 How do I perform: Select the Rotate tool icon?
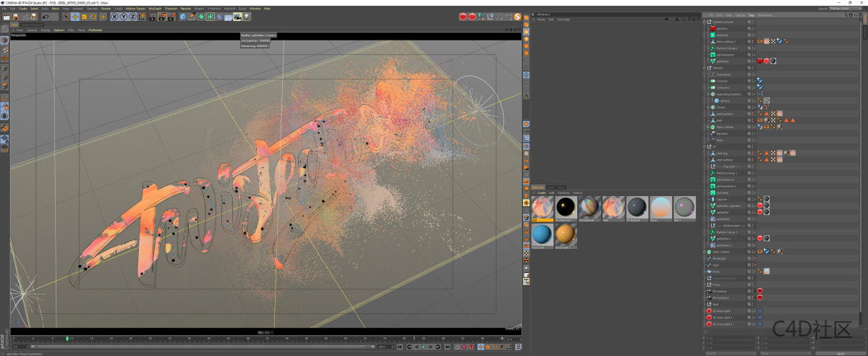point(93,17)
